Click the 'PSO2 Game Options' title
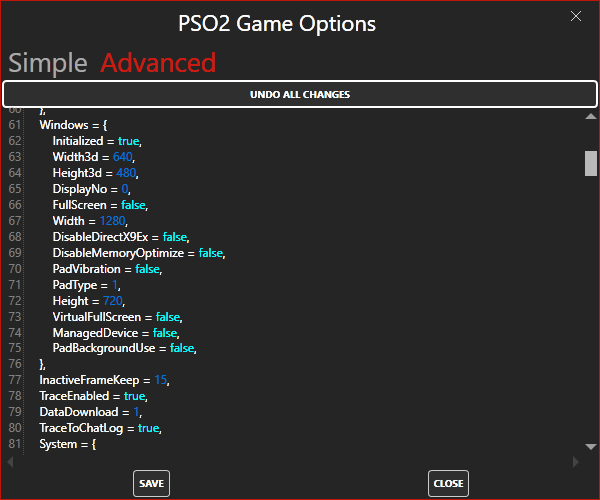600x500 pixels. click(277, 24)
